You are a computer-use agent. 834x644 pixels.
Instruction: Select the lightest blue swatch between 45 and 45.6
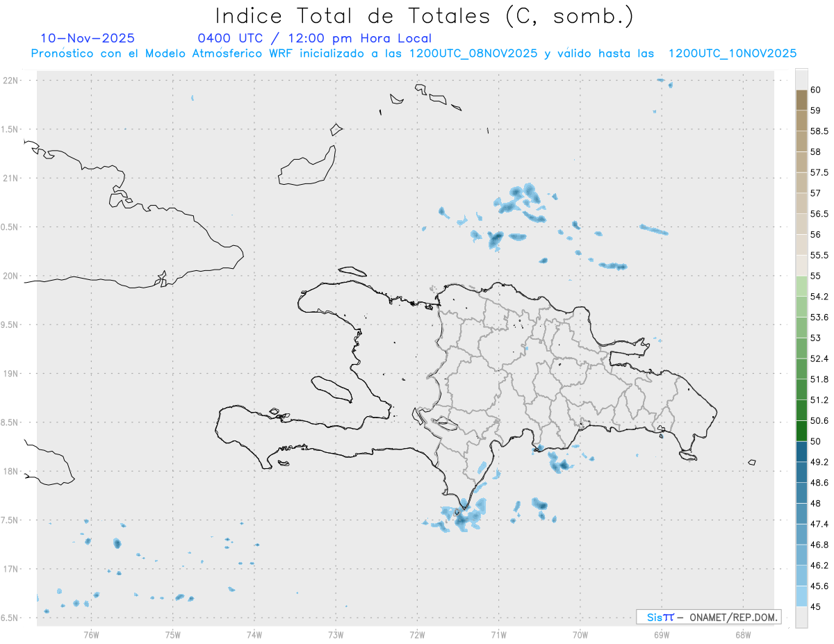tap(801, 596)
